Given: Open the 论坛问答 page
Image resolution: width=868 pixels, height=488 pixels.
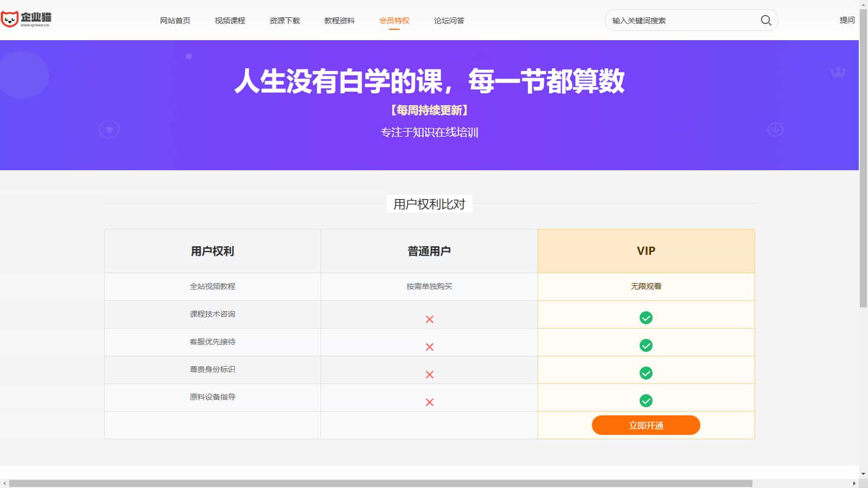Looking at the screenshot, I should pos(449,21).
